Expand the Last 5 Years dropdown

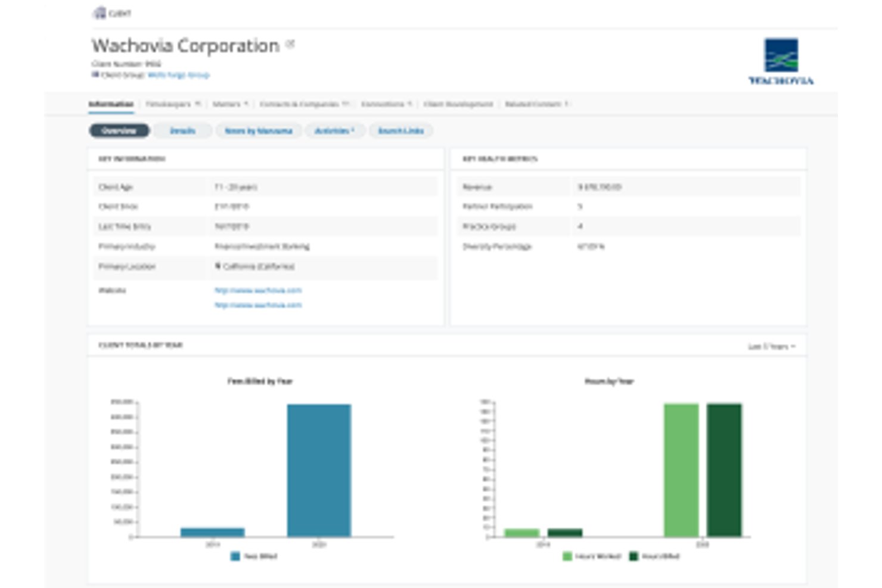(771, 346)
